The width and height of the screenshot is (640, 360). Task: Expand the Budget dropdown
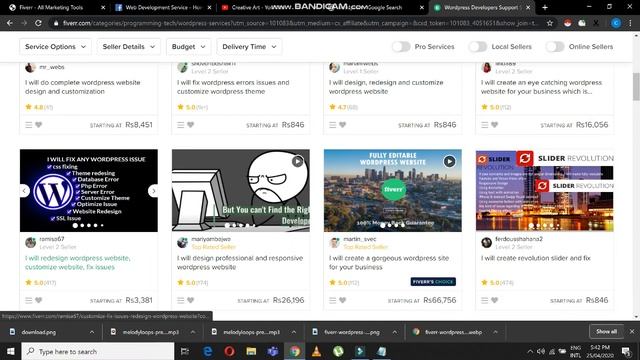tap(188, 47)
